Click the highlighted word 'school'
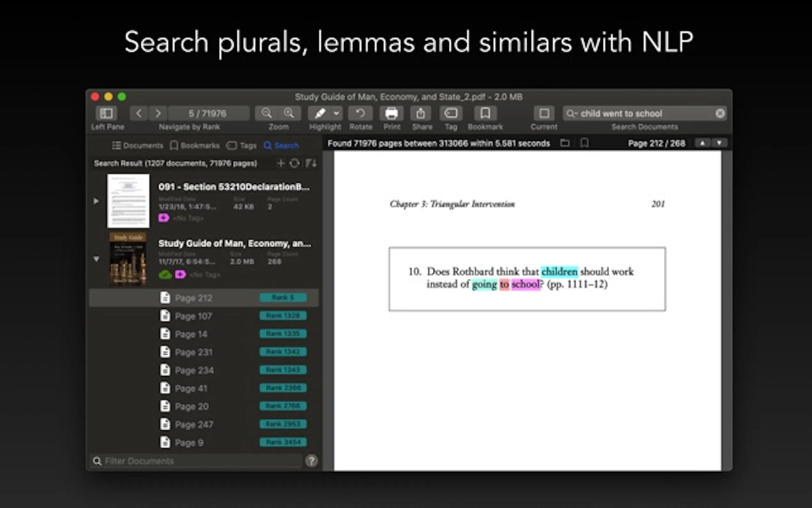Viewport: 812px width, 508px height. click(x=526, y=285)
